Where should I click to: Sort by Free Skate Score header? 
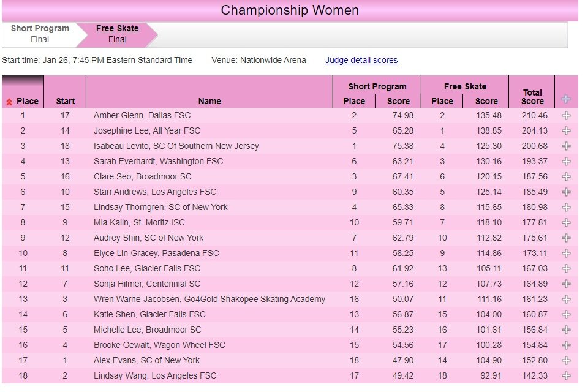click(486, 101)
